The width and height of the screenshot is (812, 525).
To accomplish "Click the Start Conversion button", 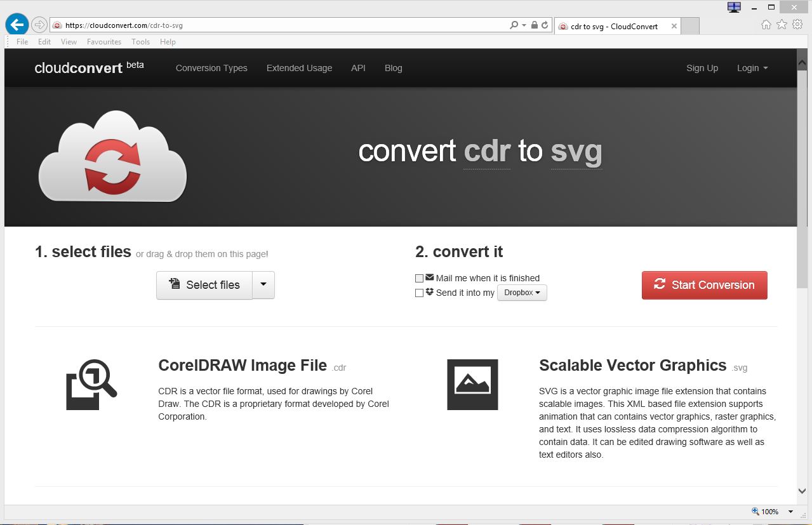I will tap(704, 285).
